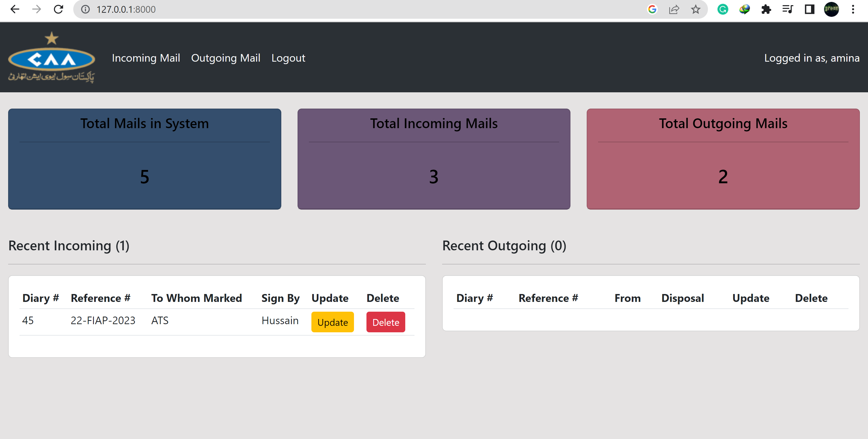Click the Google icon in the toolbar

tap(653, 9)
